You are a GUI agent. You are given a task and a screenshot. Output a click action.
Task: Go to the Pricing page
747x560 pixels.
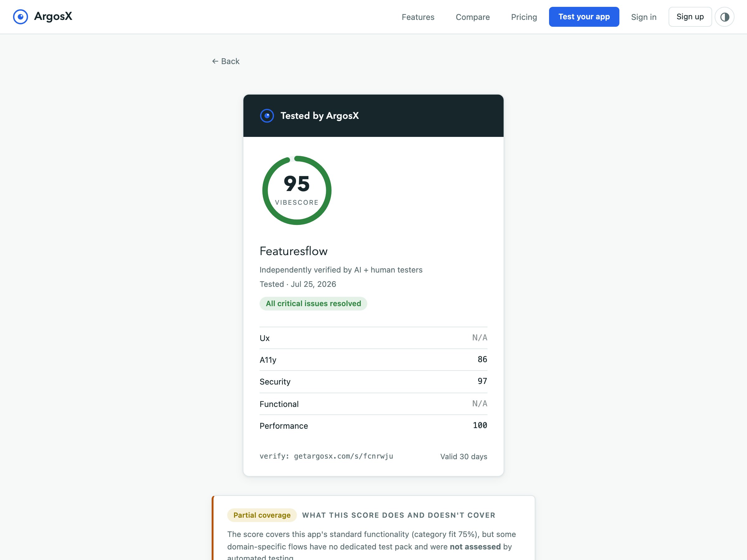pyautogui.click(x=524, y=17)
